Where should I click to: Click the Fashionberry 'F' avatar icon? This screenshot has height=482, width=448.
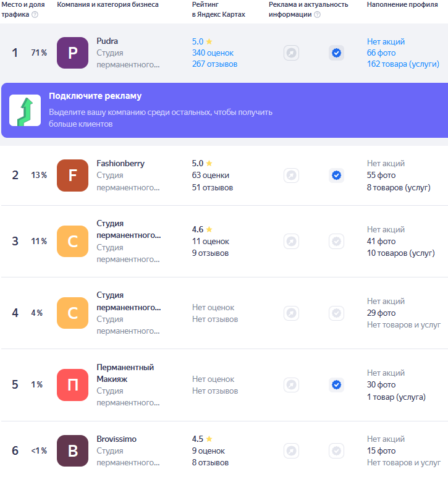pyautogui.click(x=72, y=175)
